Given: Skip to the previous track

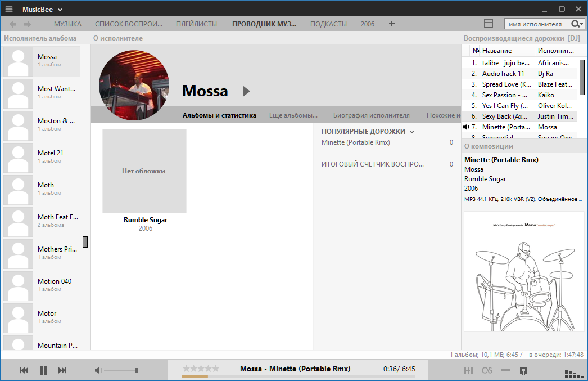Looking at the screenshot, I should pyautogui.click(x=24, y=370).
